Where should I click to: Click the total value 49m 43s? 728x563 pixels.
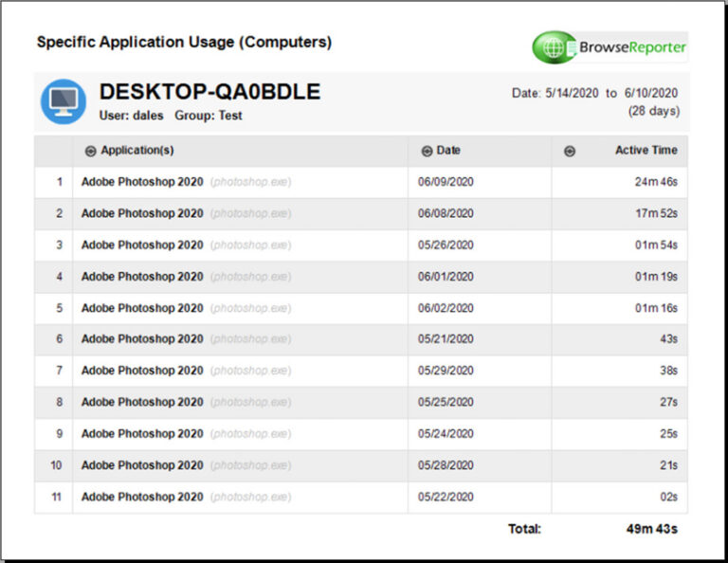[x=652, y=529]
